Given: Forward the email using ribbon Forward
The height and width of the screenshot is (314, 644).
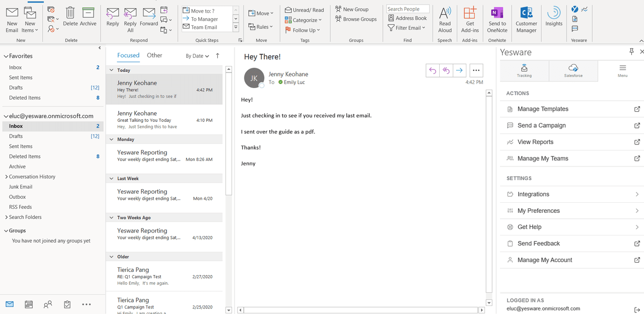Looking at the screenshot, I should pyautogui.click(x=149, y=17).
